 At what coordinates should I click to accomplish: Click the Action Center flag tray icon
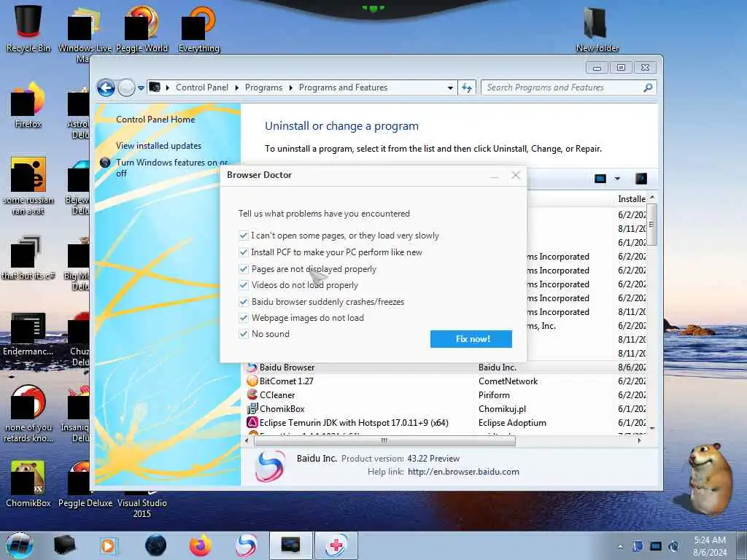coord(638,546)
